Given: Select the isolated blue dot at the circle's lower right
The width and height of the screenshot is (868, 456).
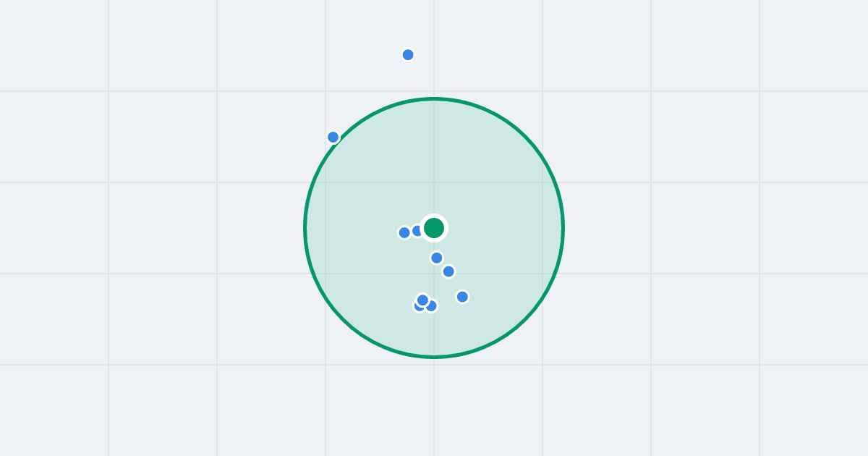Looking at the screenshot, I should (x=462, y=297).
